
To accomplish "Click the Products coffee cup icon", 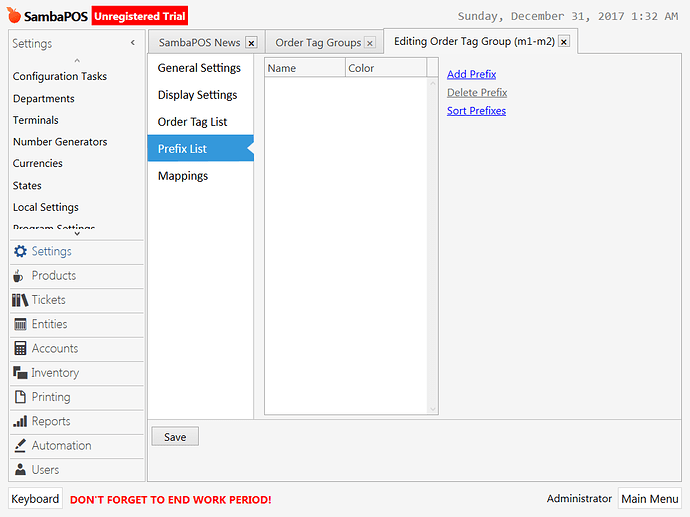I will 18,276.
